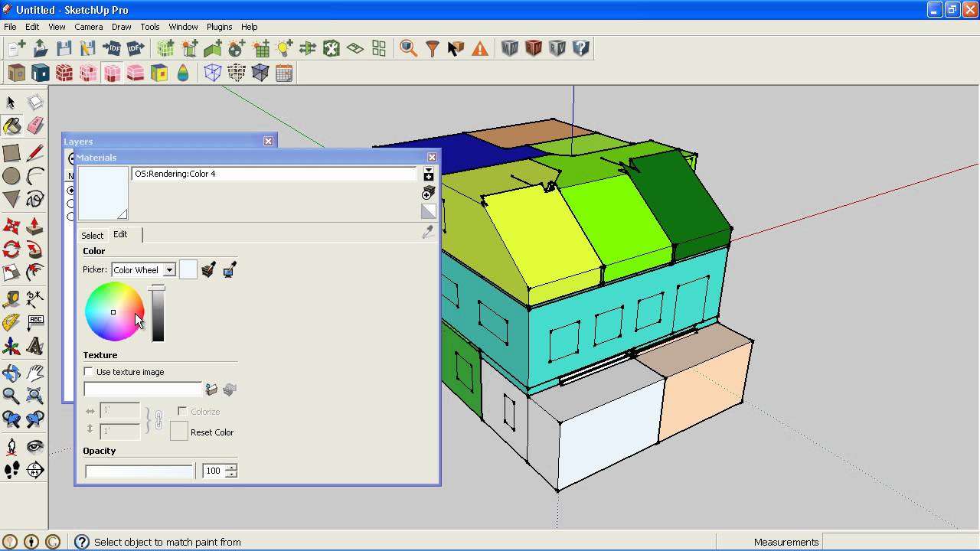
Task: Click the opacity value field showing 100
Action: click(214, 471)
